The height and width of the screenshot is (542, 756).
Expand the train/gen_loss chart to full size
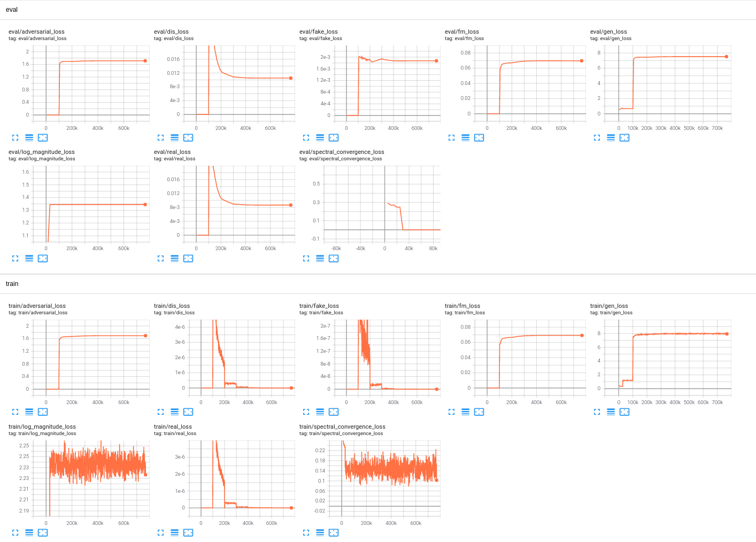coord(597,412)
